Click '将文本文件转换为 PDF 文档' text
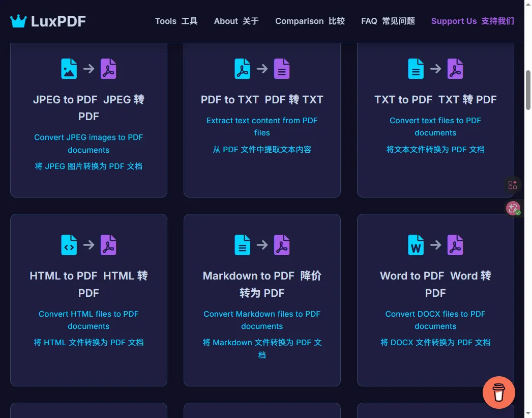This screenshot has height=418, width=532. coord(435,149)
